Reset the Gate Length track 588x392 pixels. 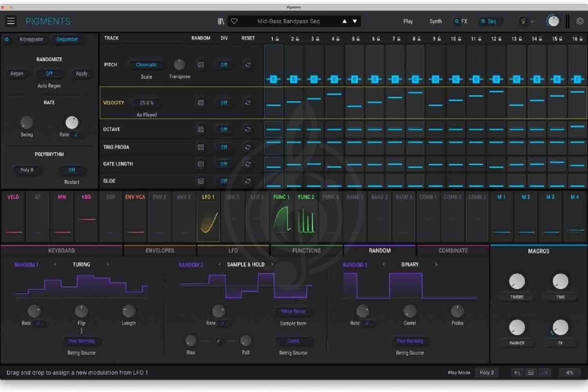click(248, 164)
